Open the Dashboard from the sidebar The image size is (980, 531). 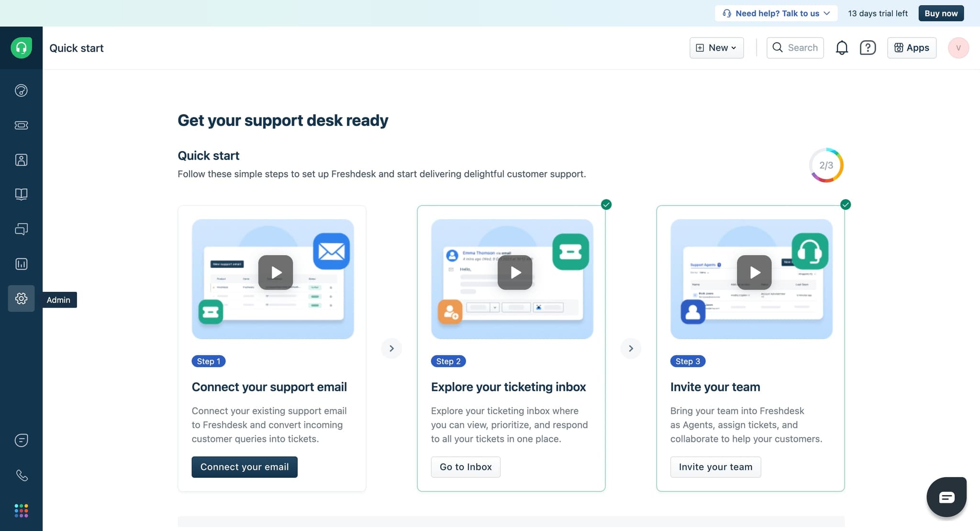pyautogui.click(x=21, y=90)
